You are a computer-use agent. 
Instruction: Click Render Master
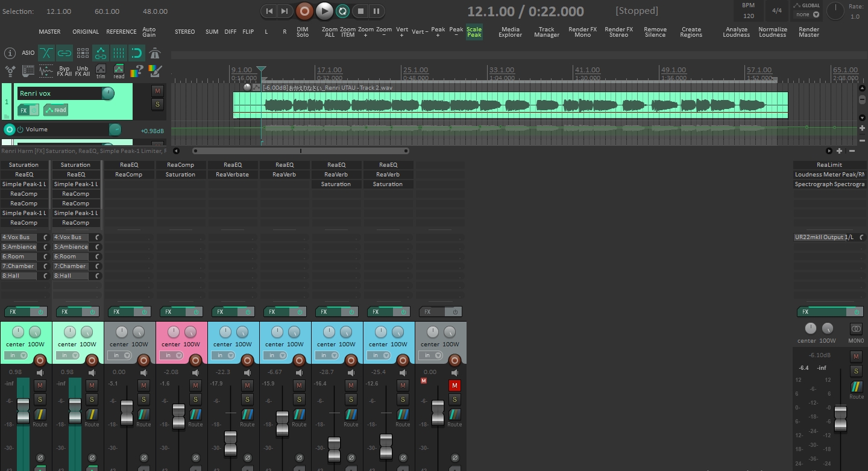[809, 32]
